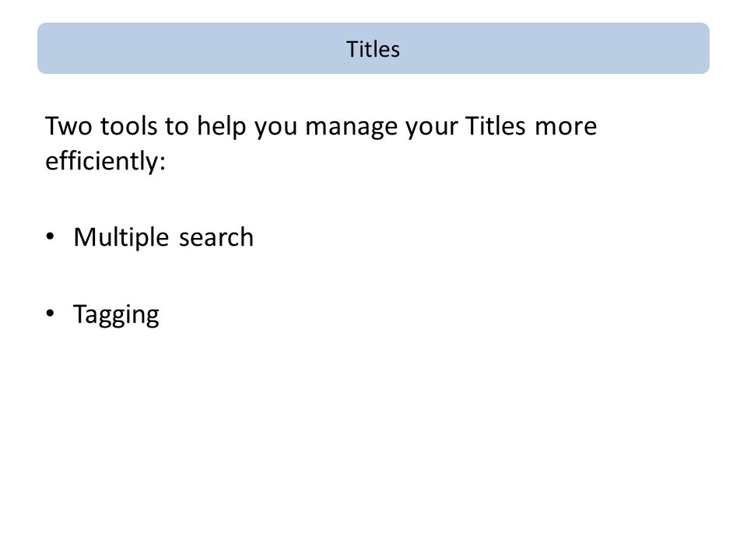
Task: Select the bullet dot before Tagging
Action: [51, 313]
